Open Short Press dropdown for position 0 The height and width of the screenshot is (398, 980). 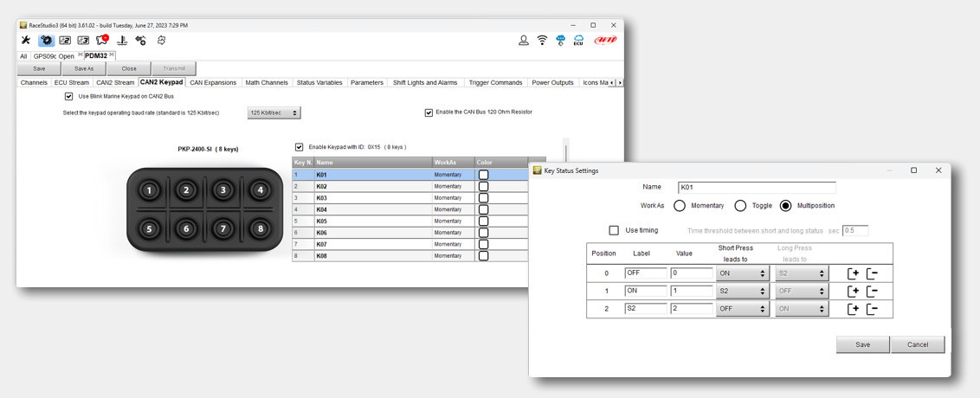click(742, 273)
